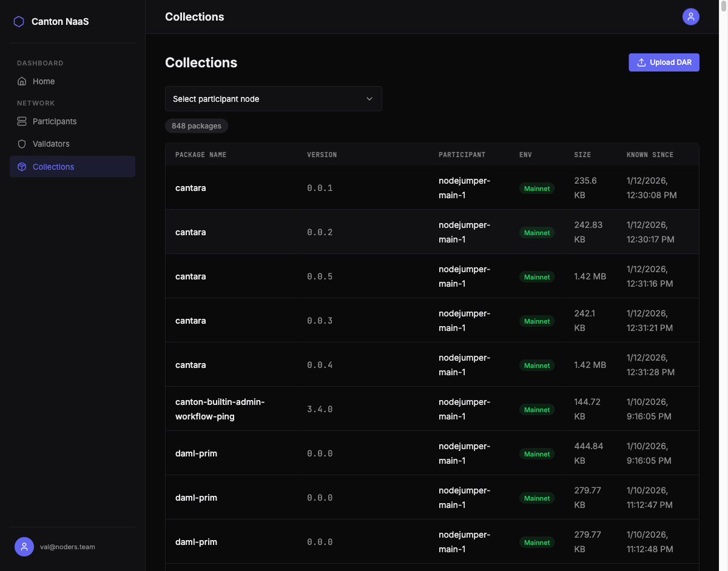Image resolution: width=728 pixels, height=571 pixels.
Task: Click the Collections cube icon
Action: [x=22, y=167]
